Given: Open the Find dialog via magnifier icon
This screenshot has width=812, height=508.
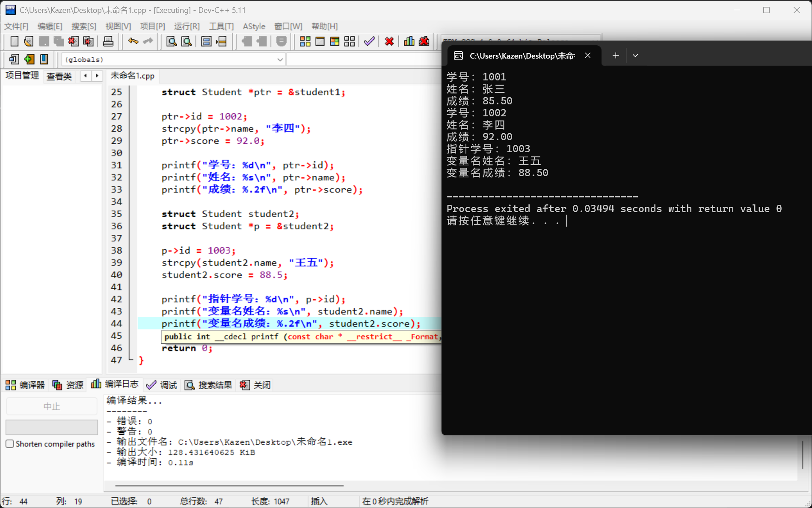Looking at the screenshot, I should pyautogui.click(x=172, y=41).
